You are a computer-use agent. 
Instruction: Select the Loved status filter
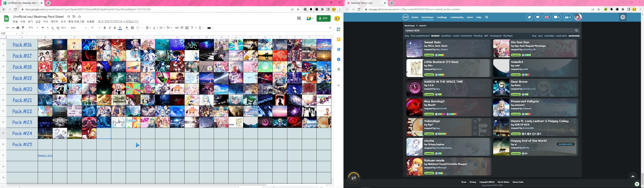pyautogui.click(x=456, y=36)
